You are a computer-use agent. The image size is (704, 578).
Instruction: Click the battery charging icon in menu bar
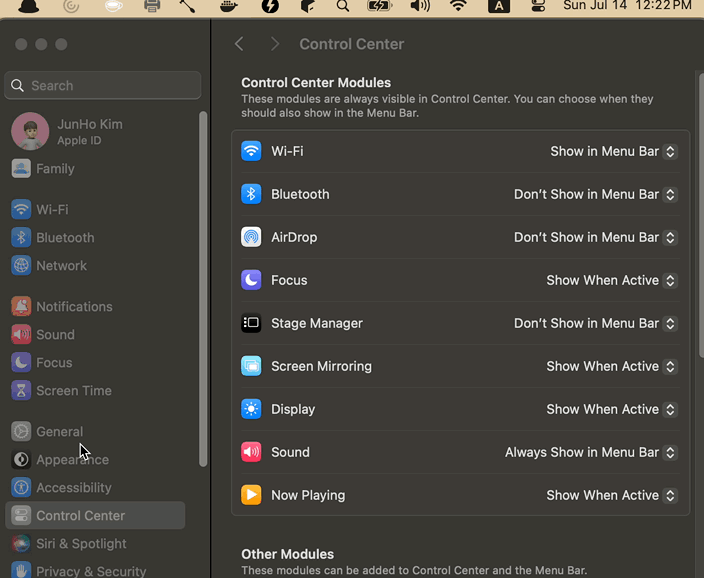click(379, 6)
